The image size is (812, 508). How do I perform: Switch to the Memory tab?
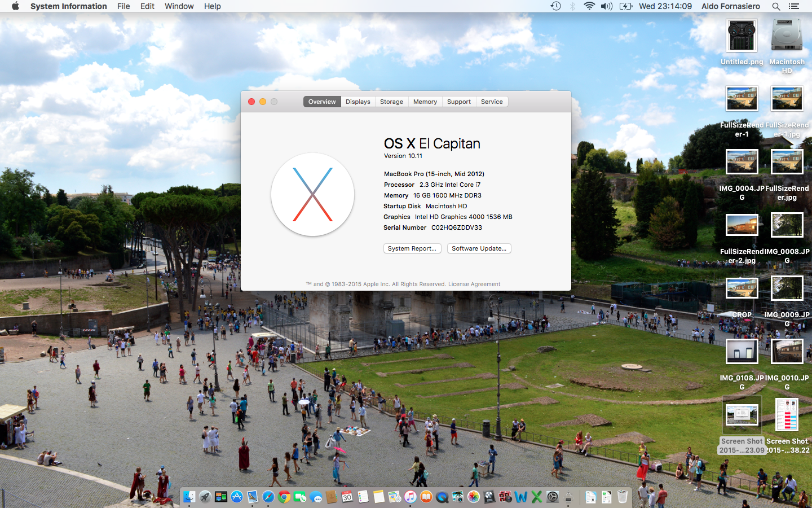(x=425, y=102)
